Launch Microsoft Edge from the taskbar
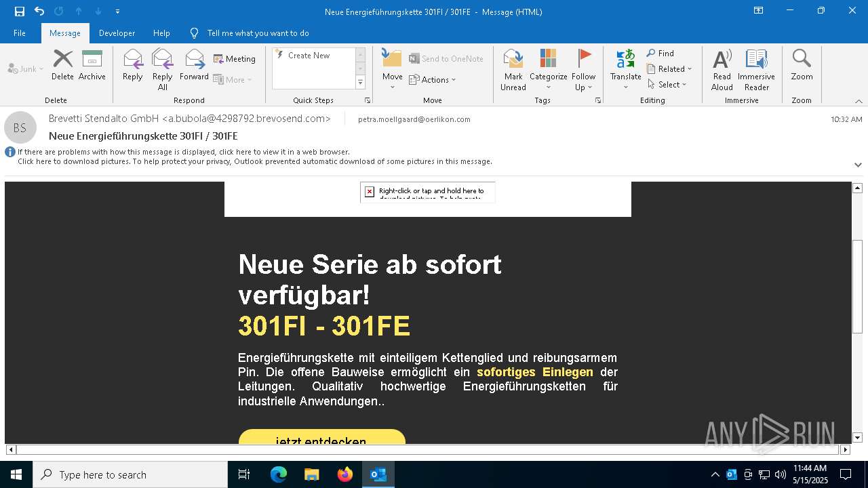 pos(279,474)
